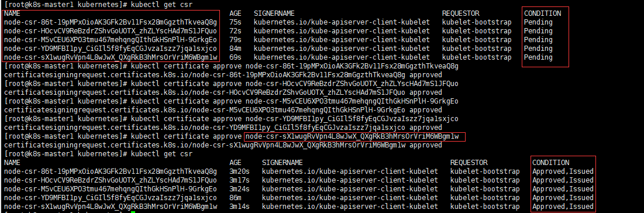Click the 'approved' output line for node-csr-YD9MFBI1py
Viewport: 644px width, 213px height.
(223, 128)
